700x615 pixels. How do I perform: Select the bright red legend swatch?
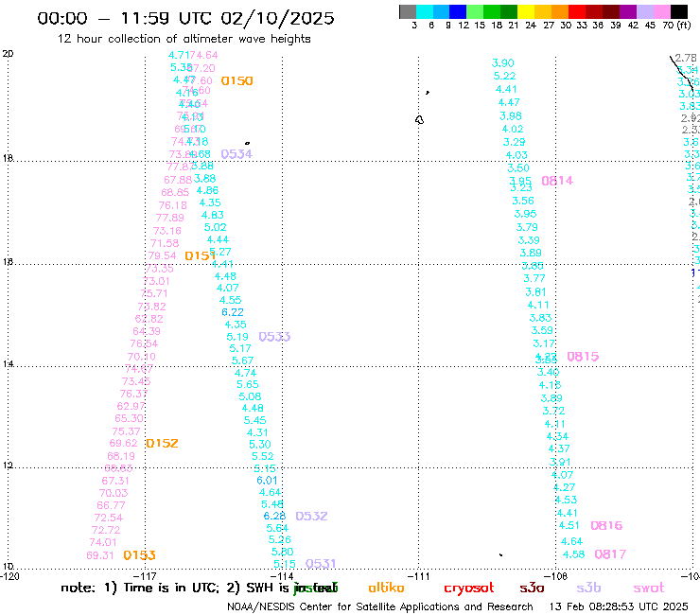(577, 11)
